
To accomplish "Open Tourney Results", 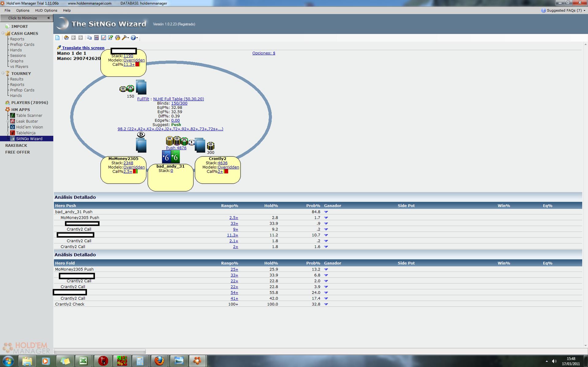I will 17,79.
